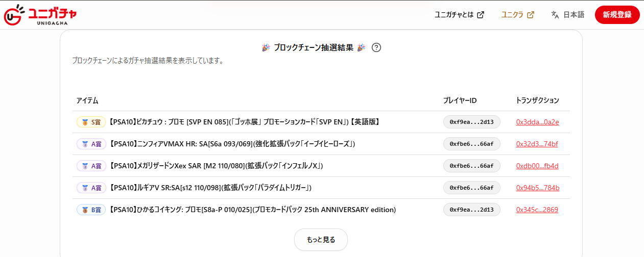Click right party popper icon by title

point(361,47)
